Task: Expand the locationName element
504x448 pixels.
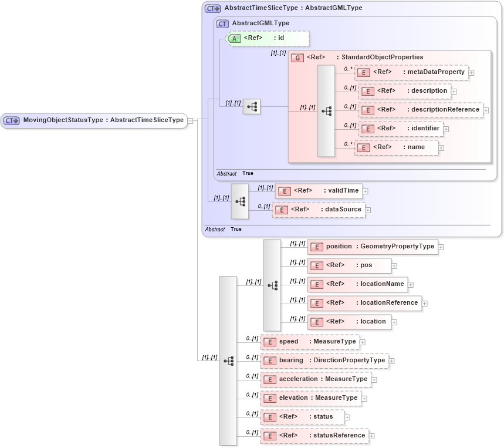Action: [x=411, y=285]
